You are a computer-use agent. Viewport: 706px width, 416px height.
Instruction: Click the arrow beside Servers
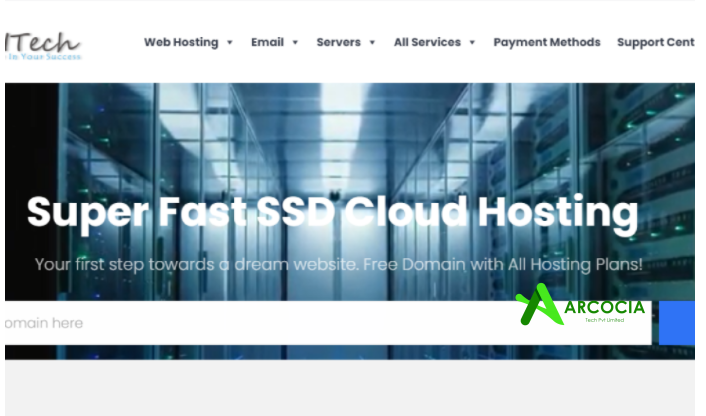click(372, 43)
